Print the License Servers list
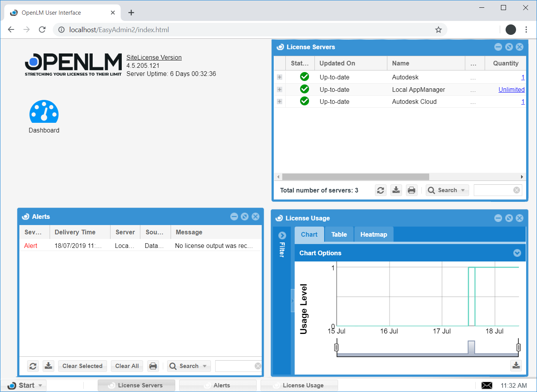 coord(411,190)
